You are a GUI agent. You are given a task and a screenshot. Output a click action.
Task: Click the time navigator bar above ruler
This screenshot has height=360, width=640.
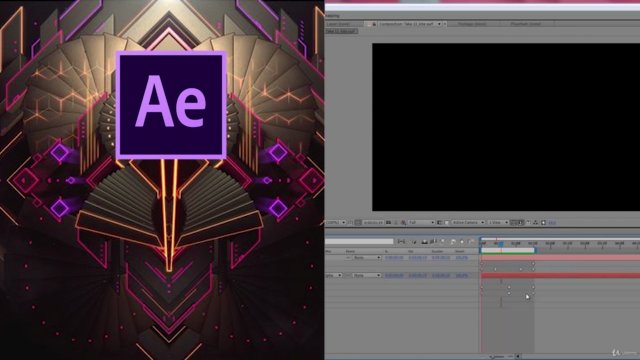point(560,239)
